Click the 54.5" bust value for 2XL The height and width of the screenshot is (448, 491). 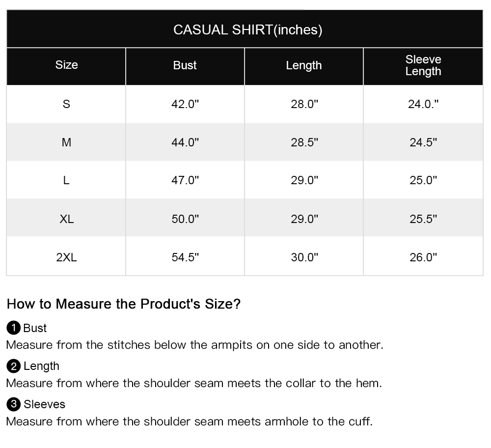tap(185, 257)
